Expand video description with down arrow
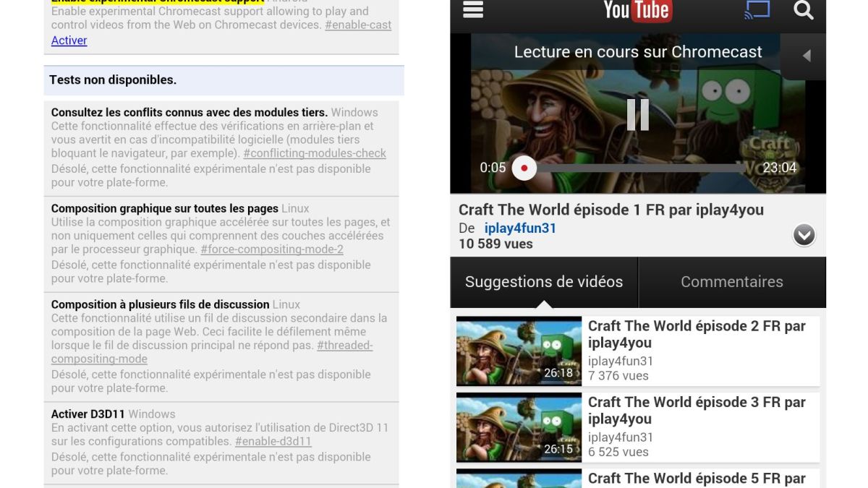Viewport: 868px width, 488px height. [804, 235]
